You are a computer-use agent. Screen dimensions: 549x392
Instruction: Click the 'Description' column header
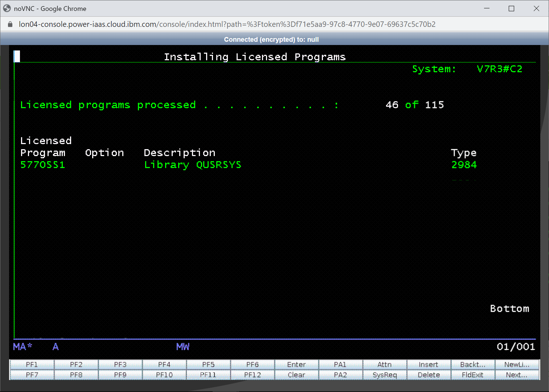(x=180, y=153)
